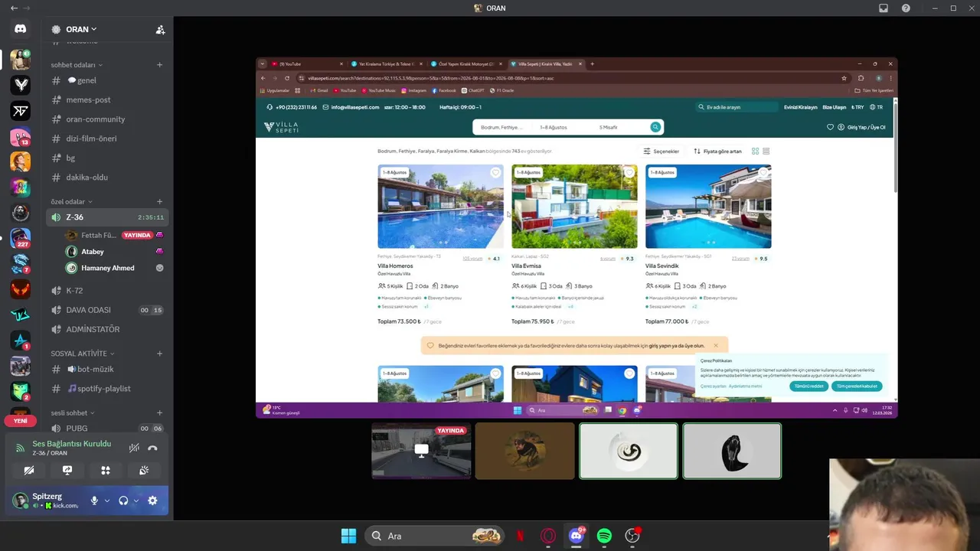Select the dog avatar participant tile
This screenshot has height=551, width=980.
[524, 451]
